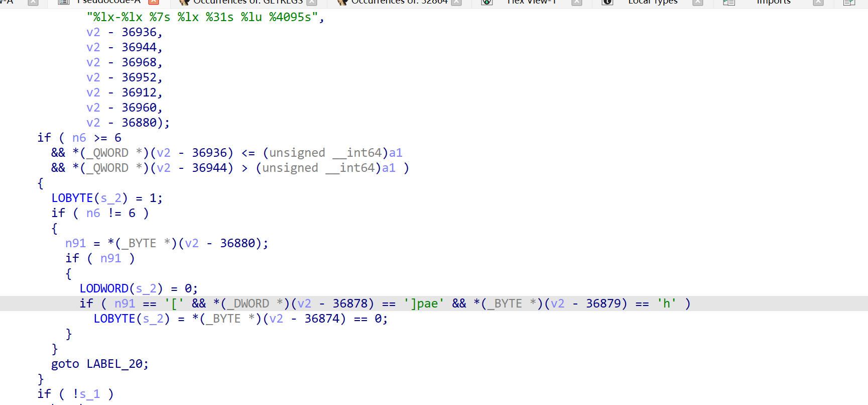Click 36936 in the sscanf argument list
Screen dimensions: 868x405
pos(139,32)
